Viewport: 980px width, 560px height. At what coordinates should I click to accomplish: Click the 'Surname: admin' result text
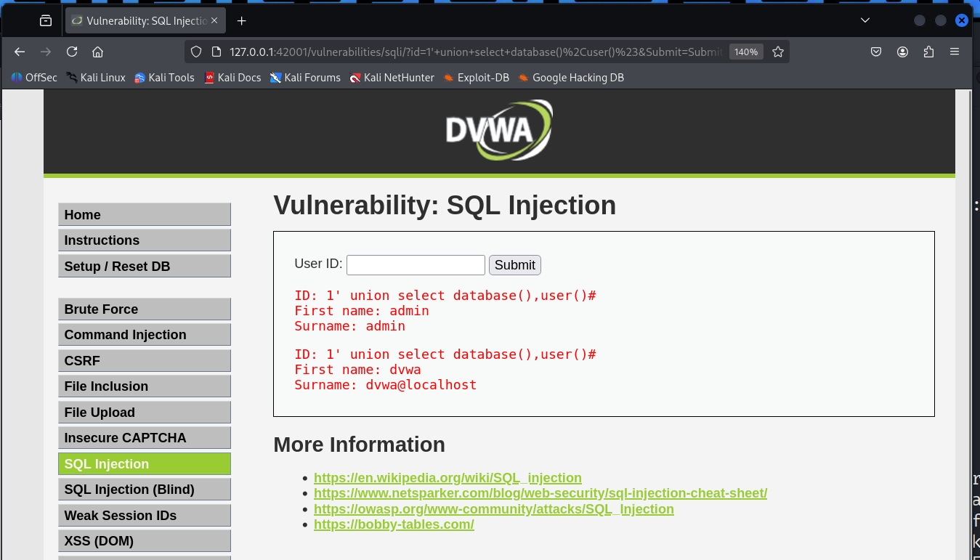pos(349,326)
